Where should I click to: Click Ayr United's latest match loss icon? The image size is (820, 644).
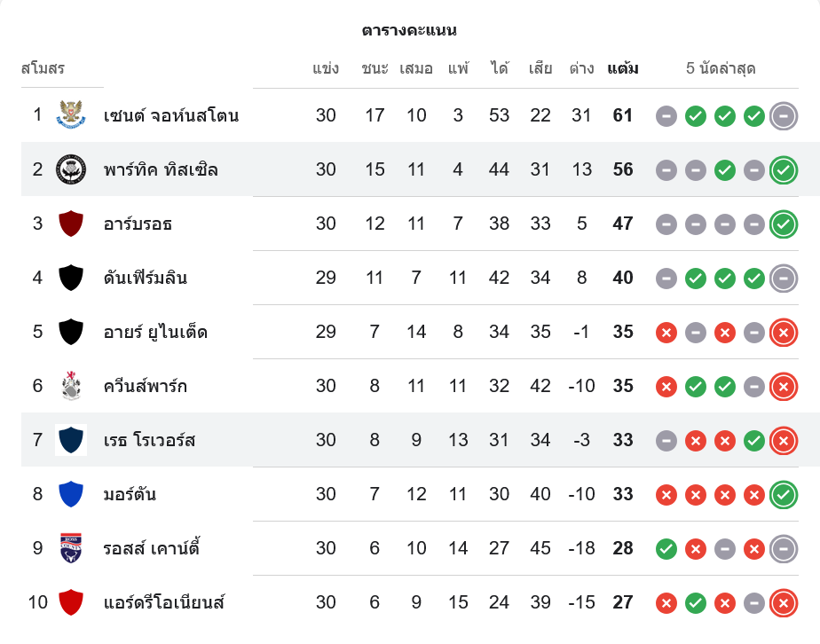tap(783, 332)
